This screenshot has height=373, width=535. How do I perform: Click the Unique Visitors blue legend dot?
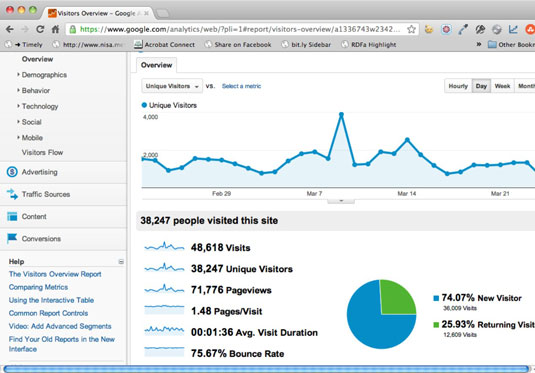(144, 105)
